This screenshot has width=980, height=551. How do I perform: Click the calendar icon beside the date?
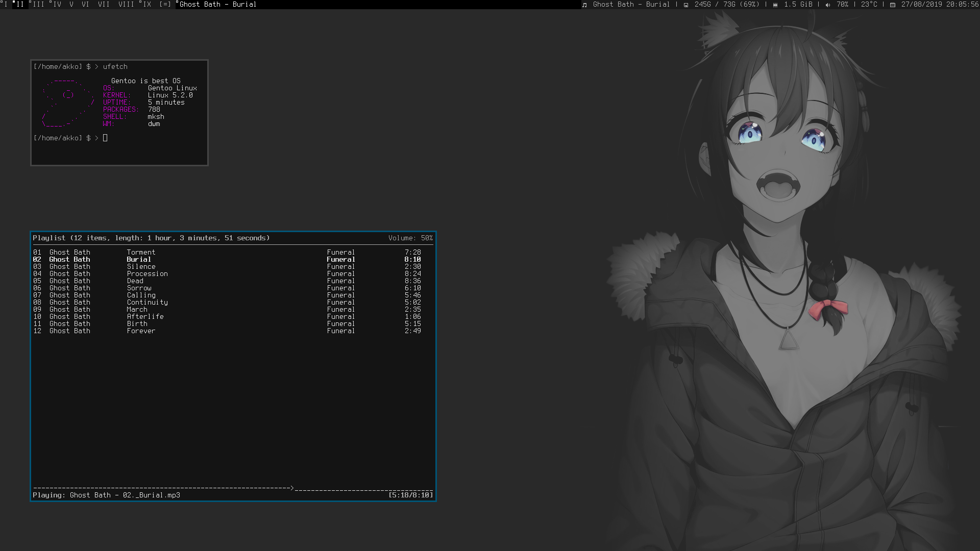892,5
